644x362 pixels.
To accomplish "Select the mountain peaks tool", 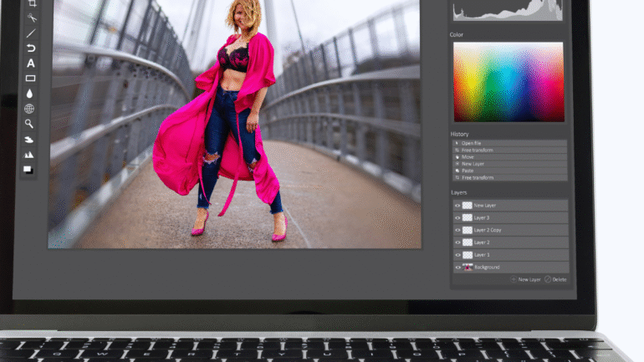I will pyautogui.click(x=28, y=155).
